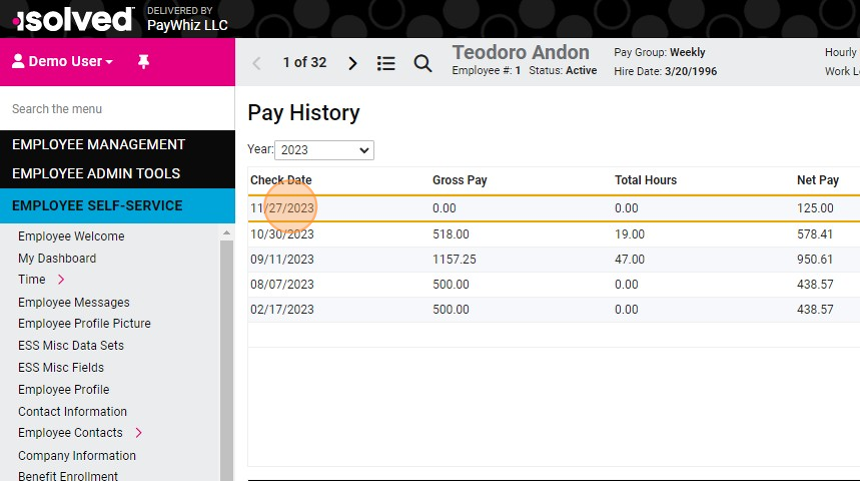
Task: Sort by Gross Pay column header
Action: tap(460, 180)
